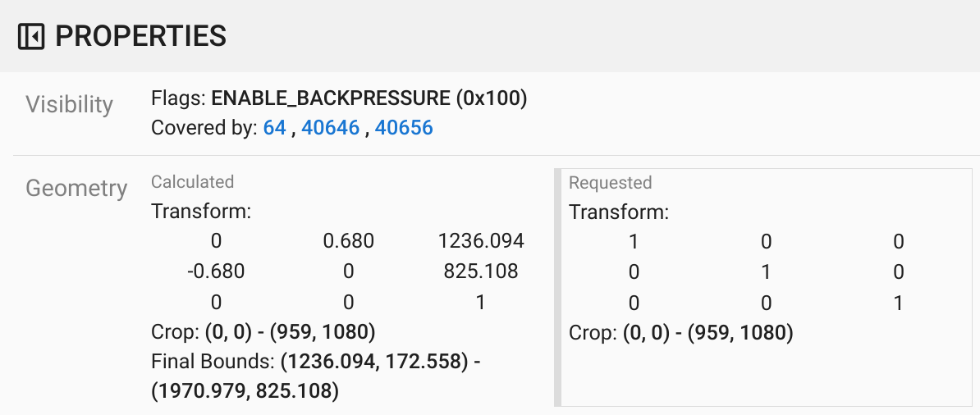This screenshot has height=415, width=980.
Task: Open covering layer link 40646
Action: click(330, 128)
